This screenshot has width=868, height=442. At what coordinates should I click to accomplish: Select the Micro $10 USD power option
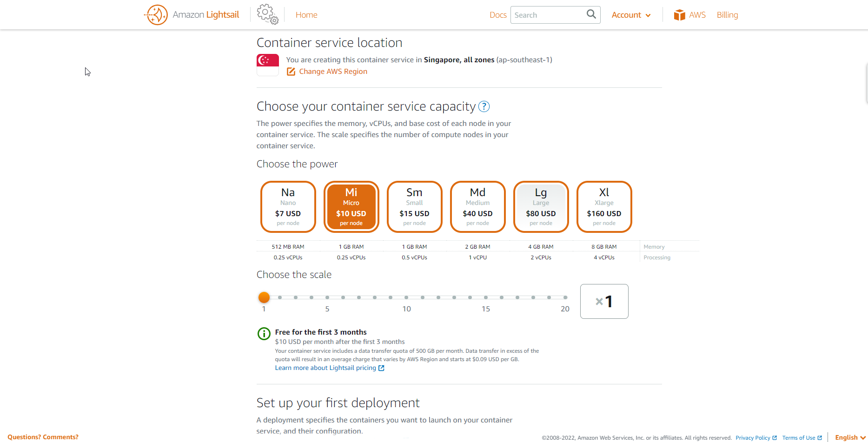pos(351,207)
